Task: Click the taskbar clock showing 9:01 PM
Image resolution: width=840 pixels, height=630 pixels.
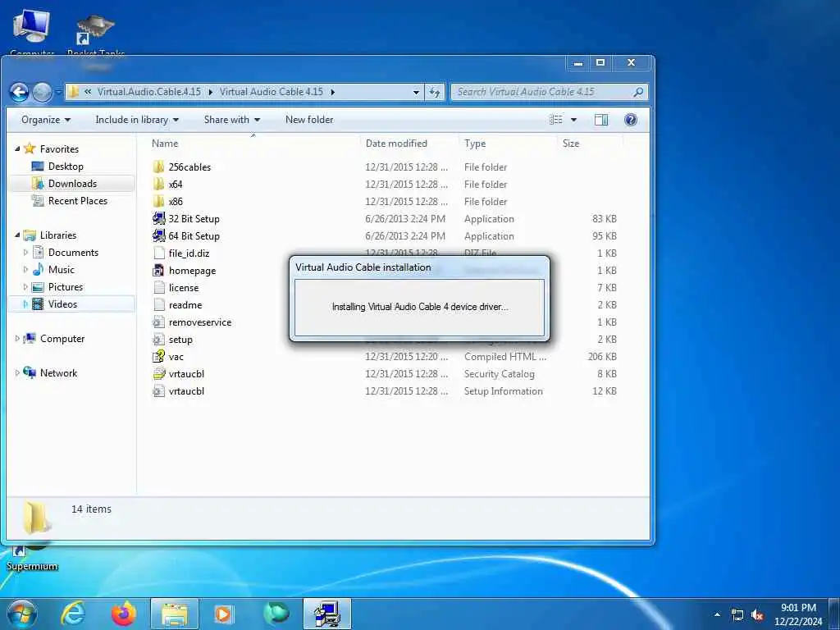Action: [x=798, y=614]
